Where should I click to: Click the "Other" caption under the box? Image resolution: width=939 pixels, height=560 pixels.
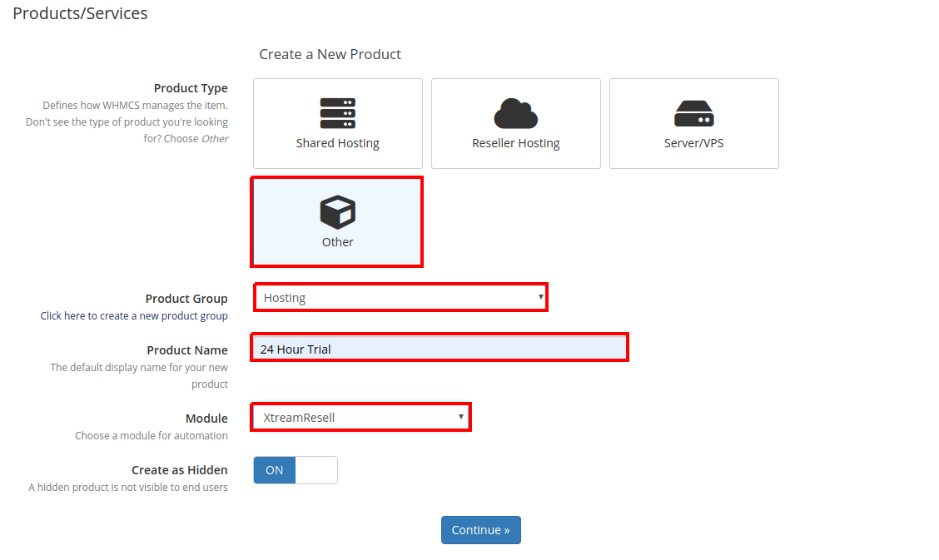(337, 242)
